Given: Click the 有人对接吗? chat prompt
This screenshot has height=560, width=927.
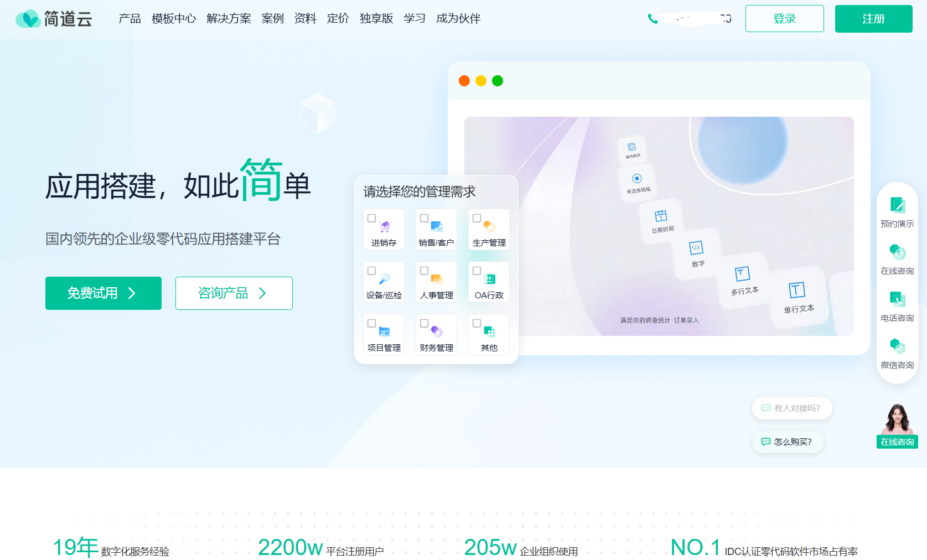Looking at the screenshot, I should (x=792, y=408).
